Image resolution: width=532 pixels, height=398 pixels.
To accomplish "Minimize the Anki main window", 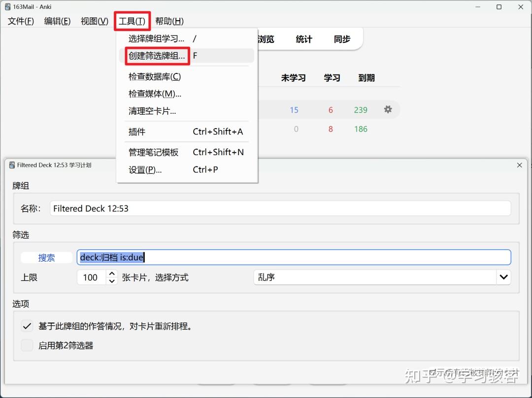I will tap(477, 7).
